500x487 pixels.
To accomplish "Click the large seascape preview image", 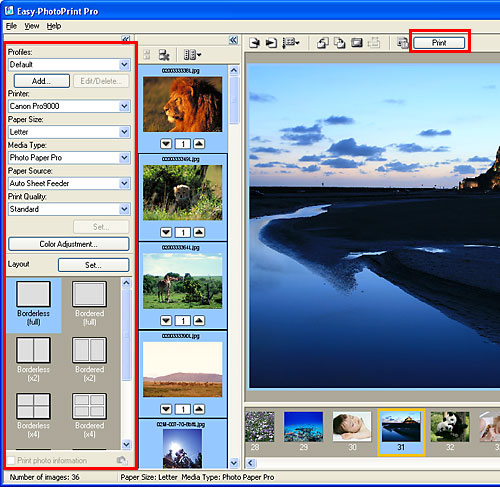I will click(x=375, y=226).
